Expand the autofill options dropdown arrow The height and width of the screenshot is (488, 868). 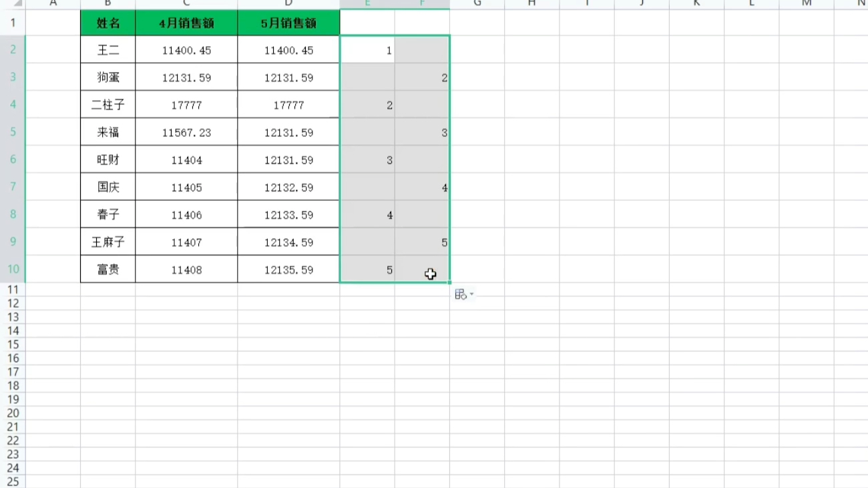click(472, 294)
